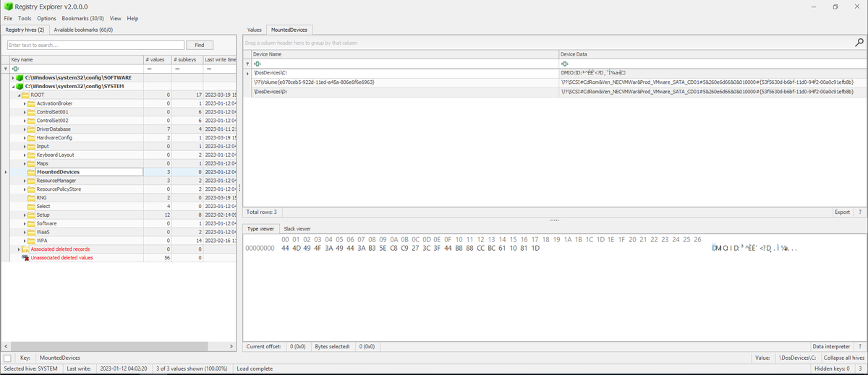
Task: Click the ActivationBroker folder icon
Action: (x=32, y=103)
